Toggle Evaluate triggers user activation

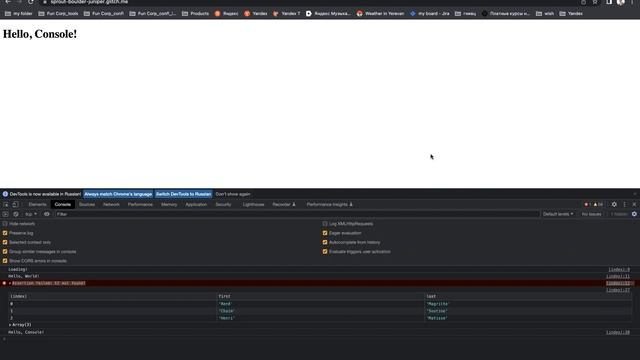tap(325, 252)
